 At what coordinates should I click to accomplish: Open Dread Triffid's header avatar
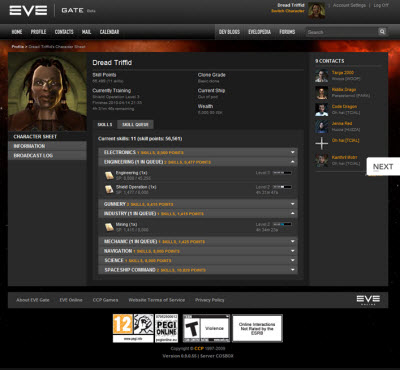click(316, 10)
